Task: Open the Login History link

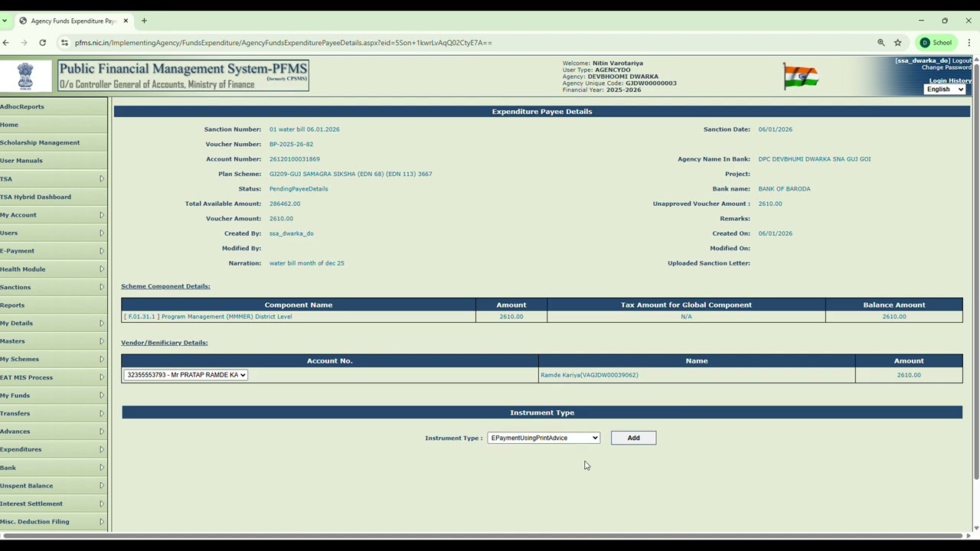Action: tap(950, 80)
